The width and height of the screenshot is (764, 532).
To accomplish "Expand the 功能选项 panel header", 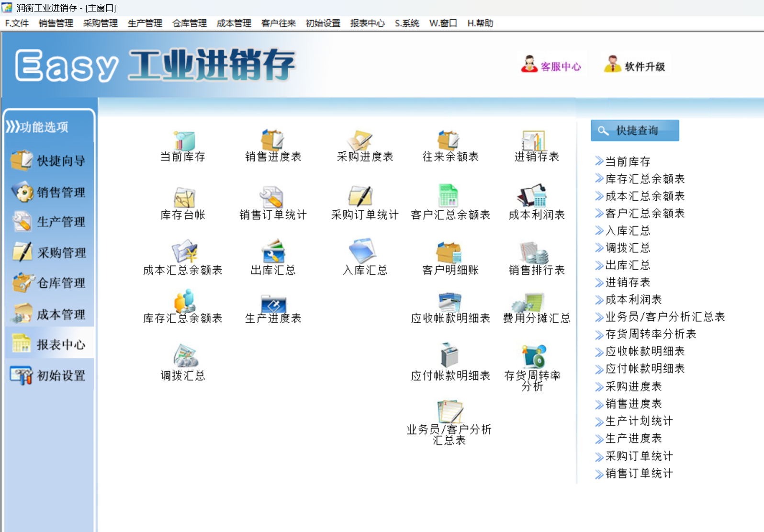I will coord(37,127).
